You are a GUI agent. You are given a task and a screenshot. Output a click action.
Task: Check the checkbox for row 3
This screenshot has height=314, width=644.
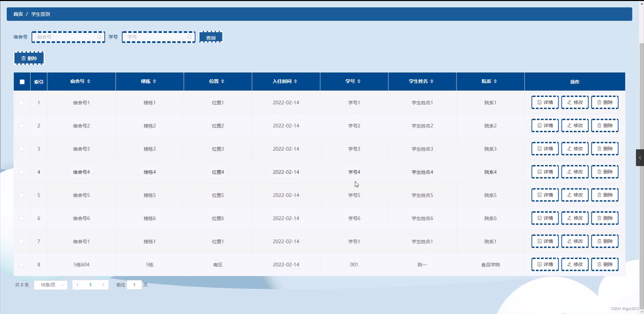[x=21, y=149]
